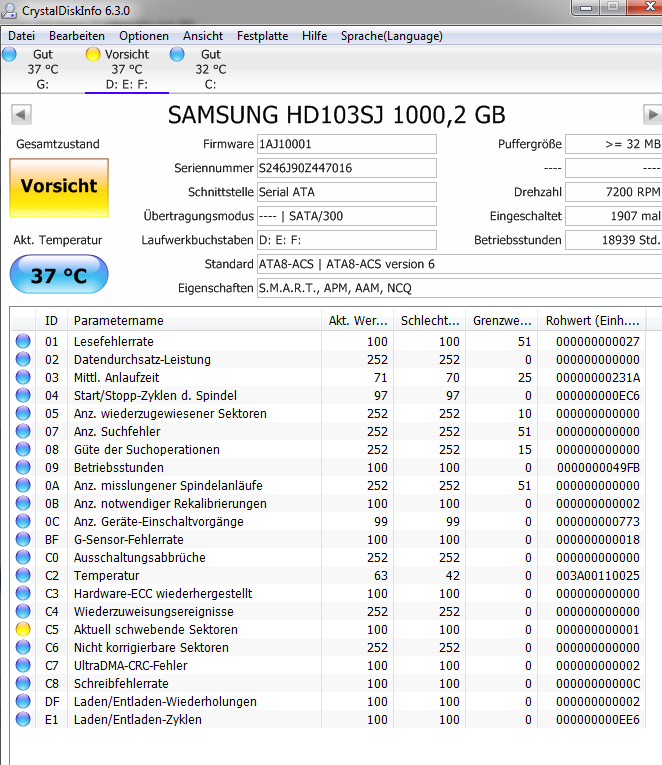Viewport: 662px width, 765px height.
Task: Click status icon of Wiederzuweisungsereignisse row
Action: [x=23, y=611]
